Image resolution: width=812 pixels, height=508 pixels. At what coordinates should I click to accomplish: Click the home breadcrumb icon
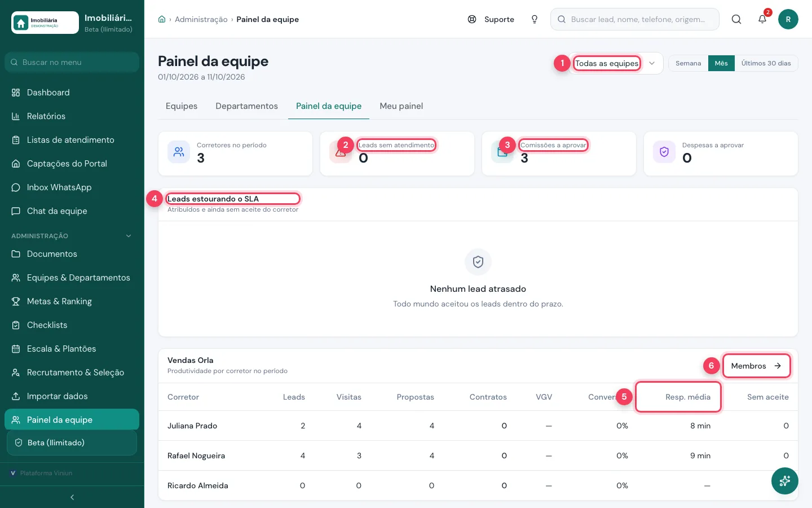point(162,19)
